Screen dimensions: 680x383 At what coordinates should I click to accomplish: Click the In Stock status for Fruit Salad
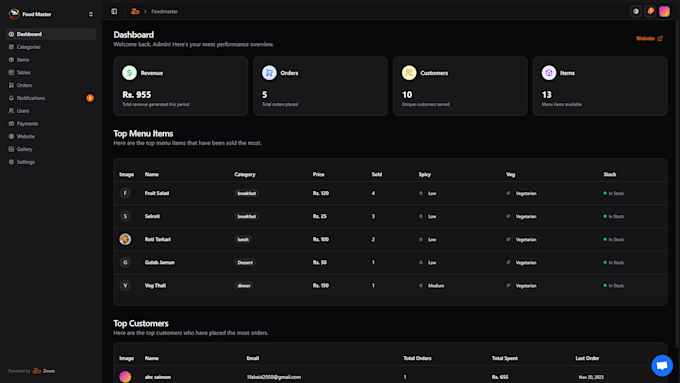coord(614,193)
